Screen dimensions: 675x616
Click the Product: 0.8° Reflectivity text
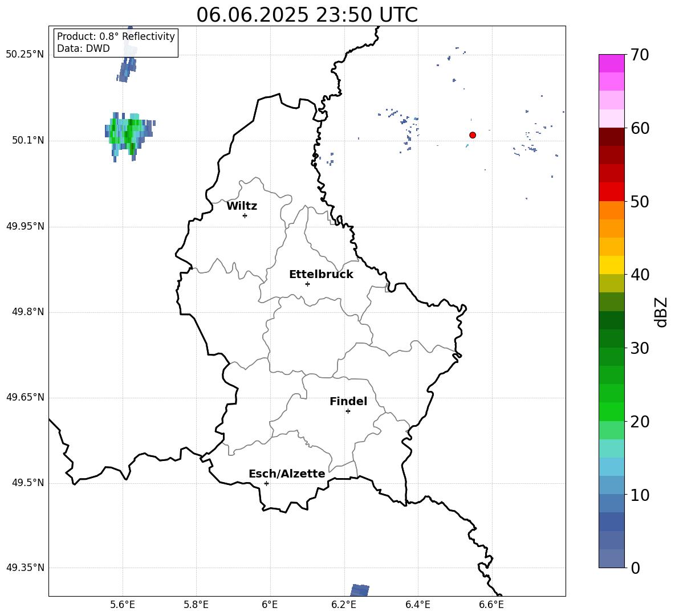(116, 36)
